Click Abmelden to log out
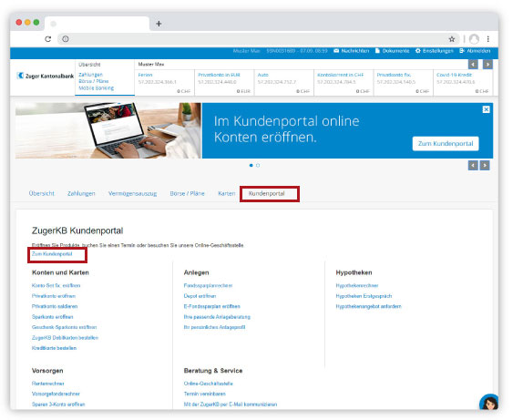Screen dimensions: 523x420 point(475,51)
